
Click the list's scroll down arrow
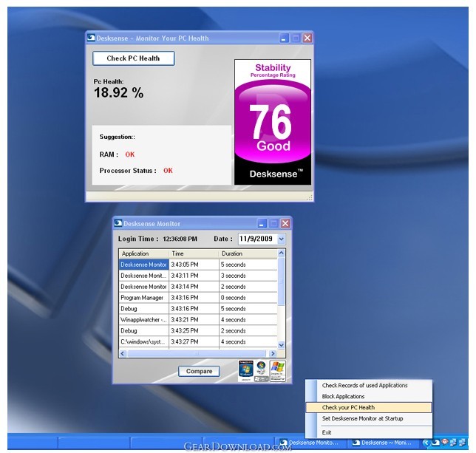tap(281, 345)
